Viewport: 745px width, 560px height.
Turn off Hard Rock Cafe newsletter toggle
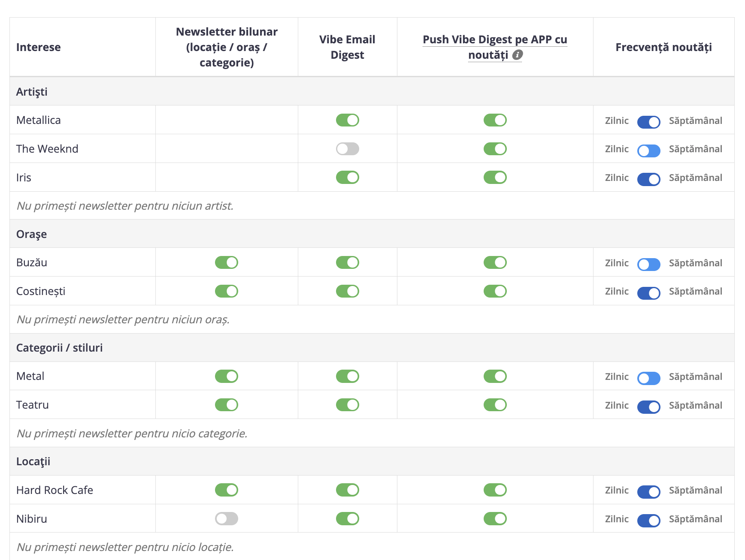[x=226, y=490]
